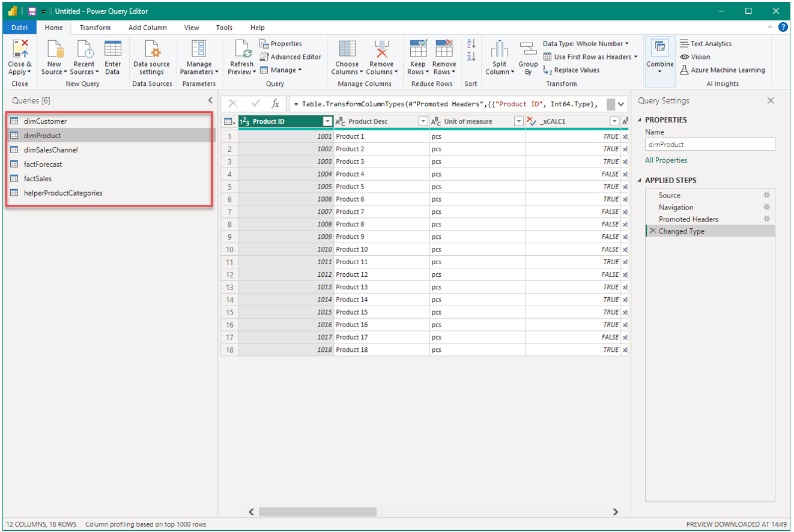This screenshot has width=794, height=532.
Task: Click the Choose Columns icon
Action: click(x=347, y=49)
